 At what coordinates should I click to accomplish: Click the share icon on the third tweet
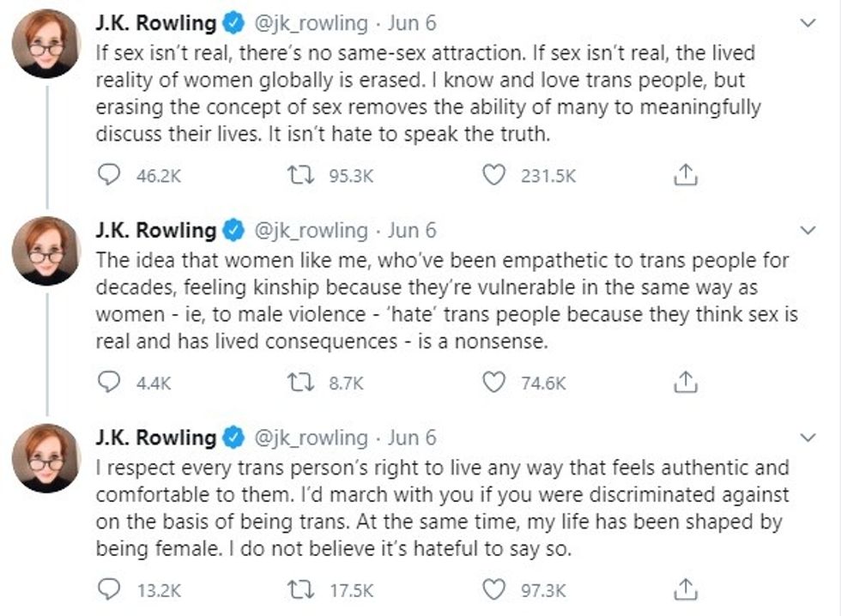[x=683, y=588]
